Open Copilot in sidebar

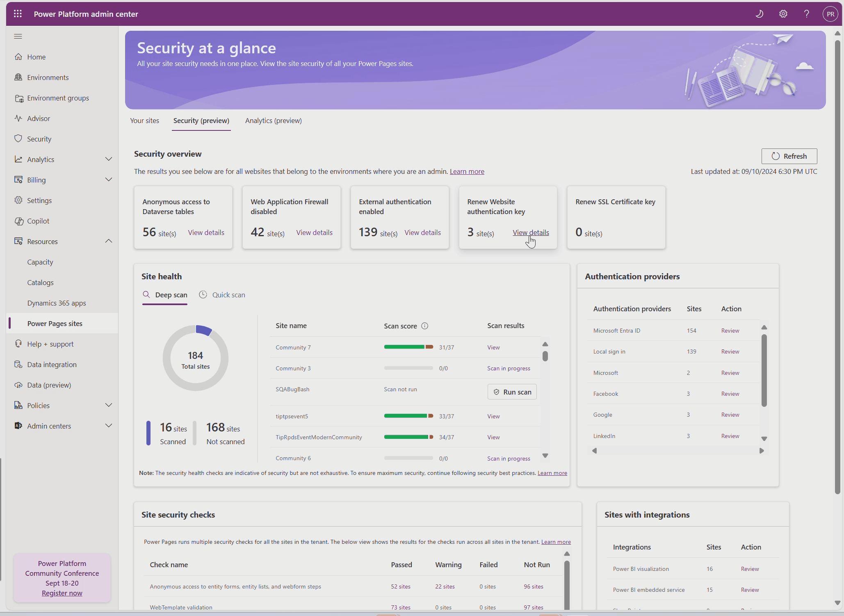click(38, 221)
